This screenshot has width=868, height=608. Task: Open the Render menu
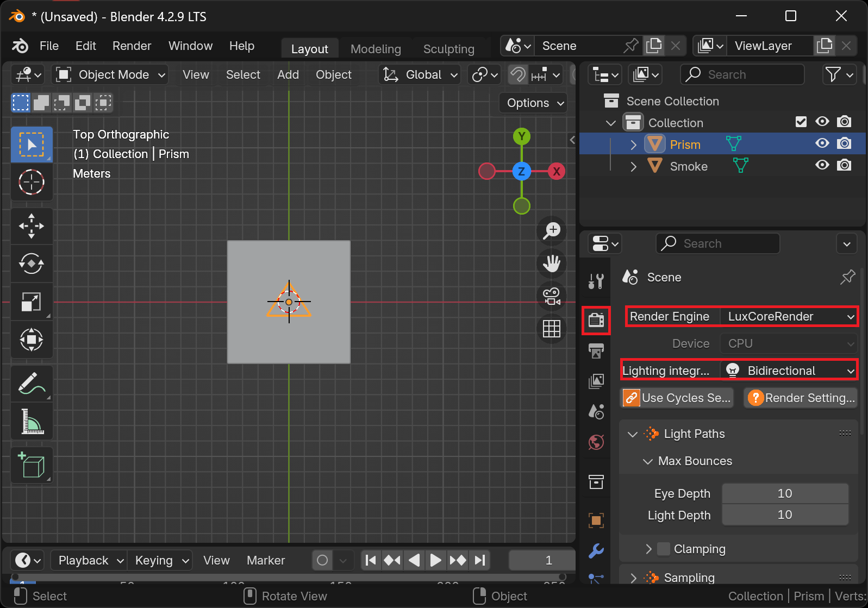pyautogui.click(x=132, y=46)
